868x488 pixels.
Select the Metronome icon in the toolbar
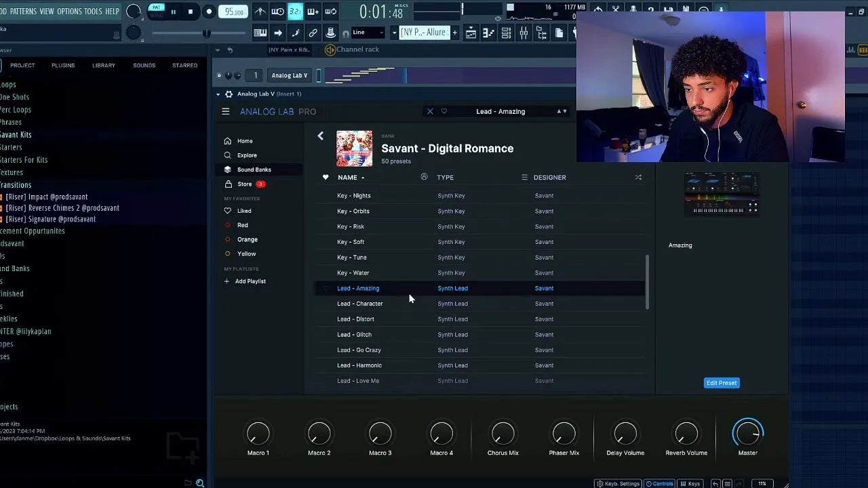click(x=260, y=12)
